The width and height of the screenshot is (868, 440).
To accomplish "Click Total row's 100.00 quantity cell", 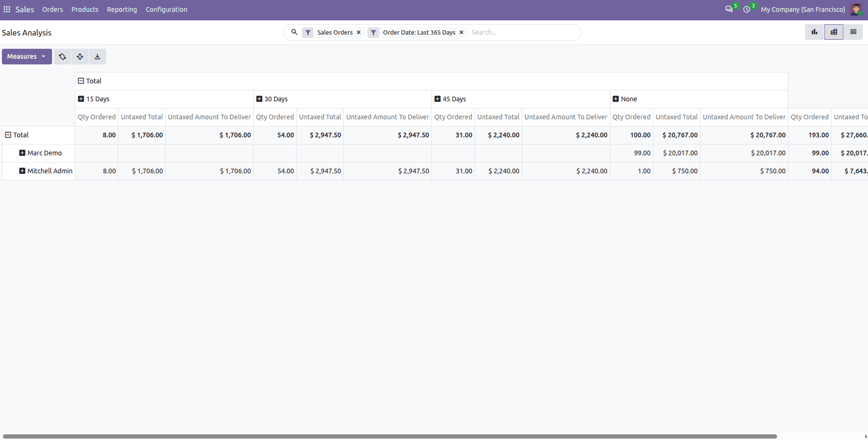I will coord(632,135).
